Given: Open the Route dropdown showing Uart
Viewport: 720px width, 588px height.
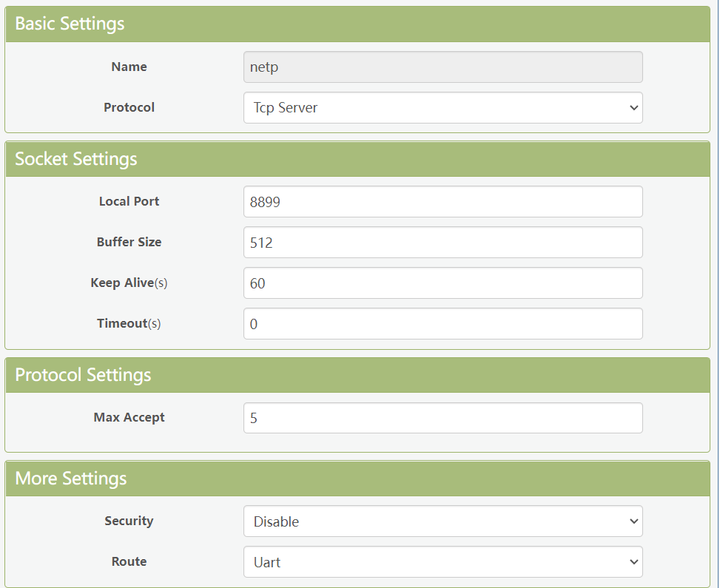Looking at the screenshot, I should coord(443,562).
